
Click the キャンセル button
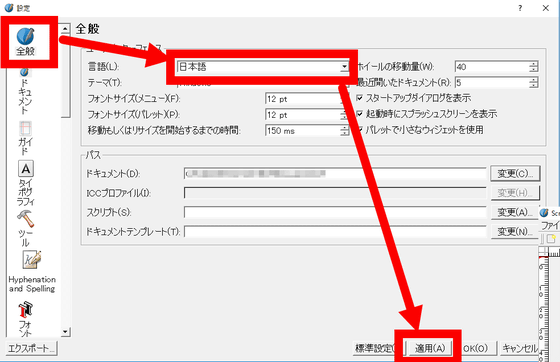pyautogui.click(x=519, y=348)
